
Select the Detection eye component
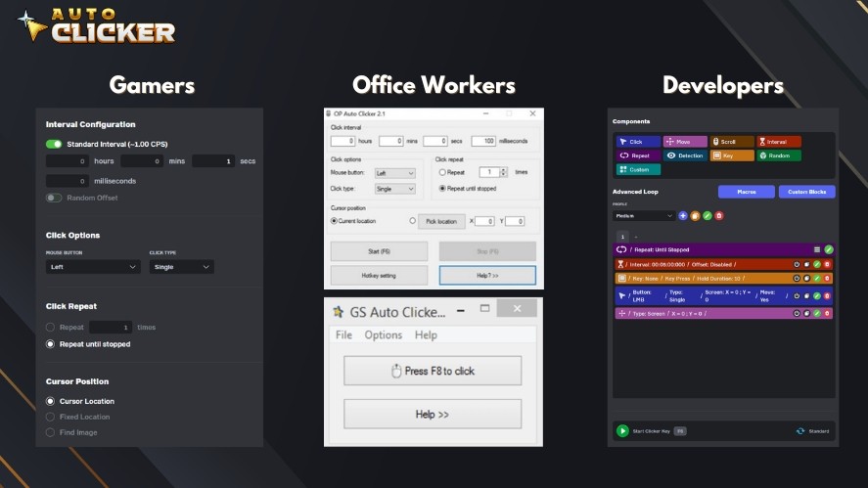pos(685,155)
